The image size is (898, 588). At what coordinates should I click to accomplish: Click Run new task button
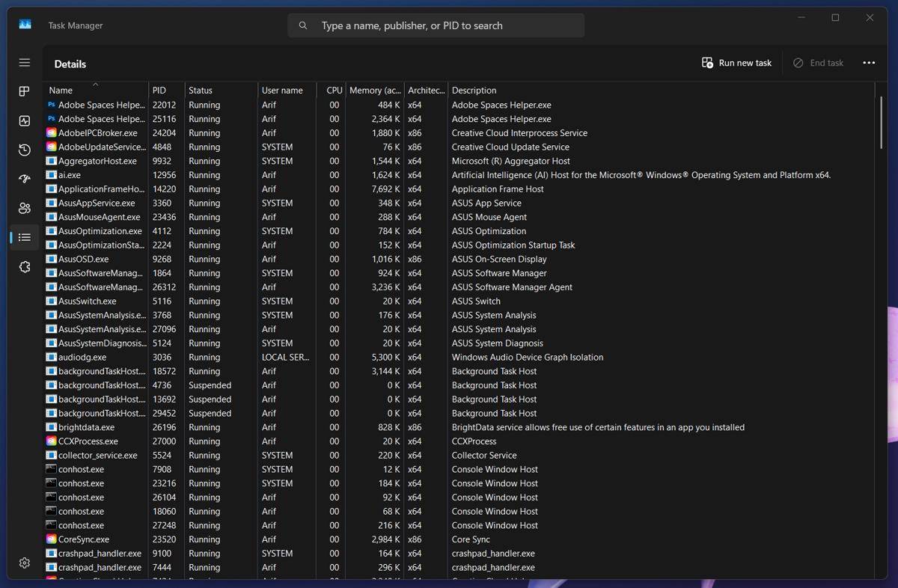tap(736, 63)
